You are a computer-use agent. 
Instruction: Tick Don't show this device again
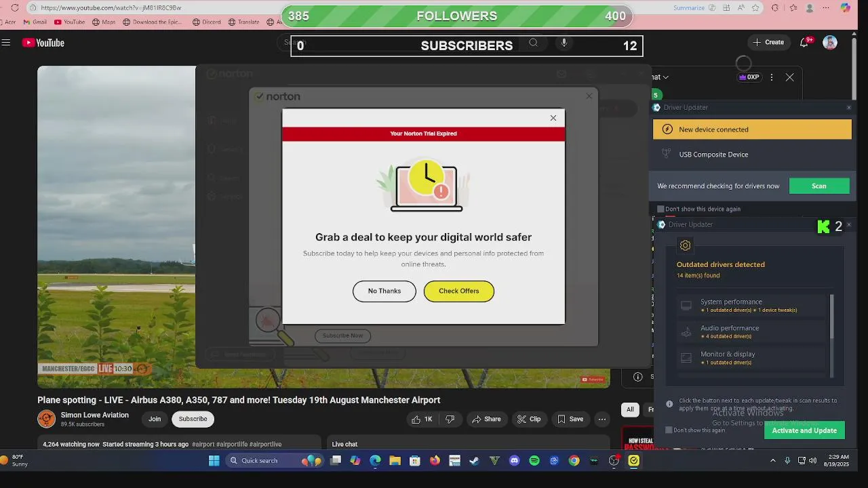[660, 209]
